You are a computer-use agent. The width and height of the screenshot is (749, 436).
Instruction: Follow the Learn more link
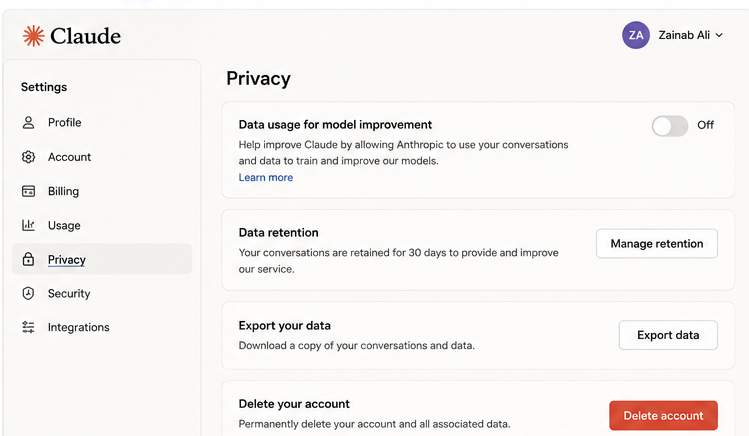tap(266, 178)
